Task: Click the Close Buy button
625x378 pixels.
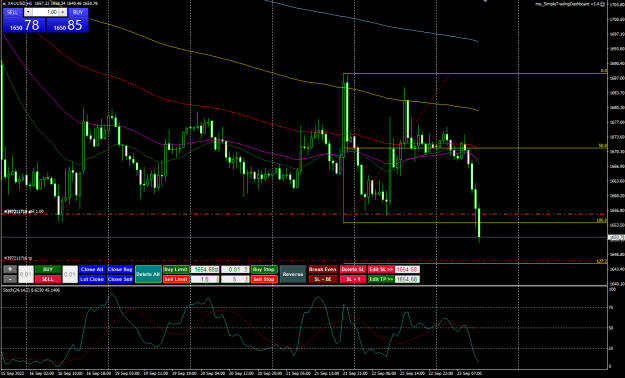Action: pyautogui.click(x=120, y=270)
